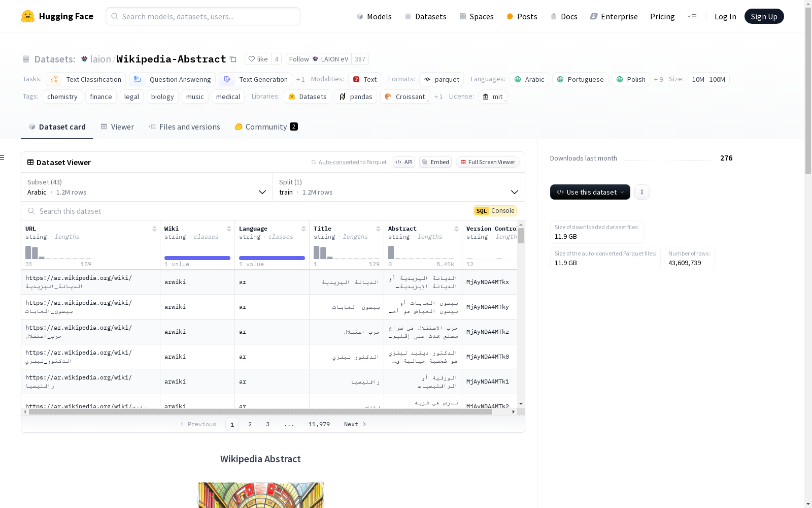Copy dataset name with the copy icon

[233, 59]
